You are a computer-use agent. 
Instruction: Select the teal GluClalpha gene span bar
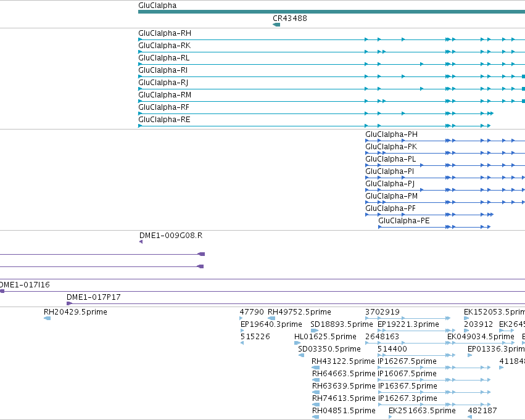coord(331,12)
